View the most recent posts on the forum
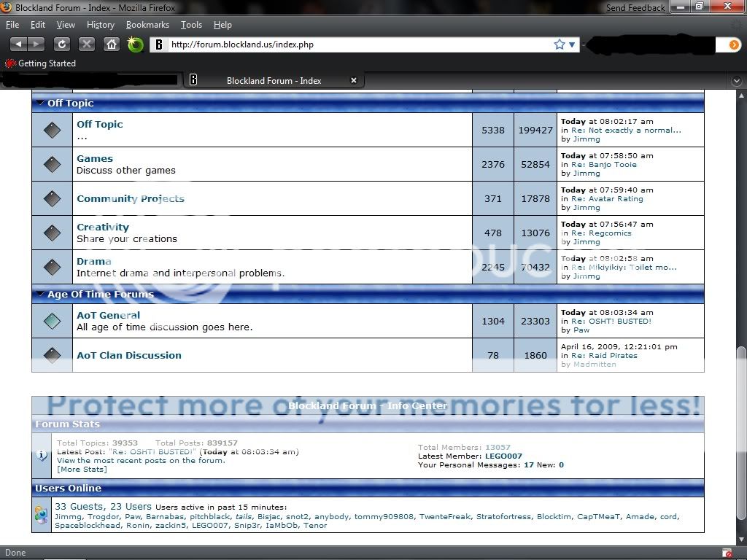The width and height of the screenshot is (747, 560). click(141, 461)
